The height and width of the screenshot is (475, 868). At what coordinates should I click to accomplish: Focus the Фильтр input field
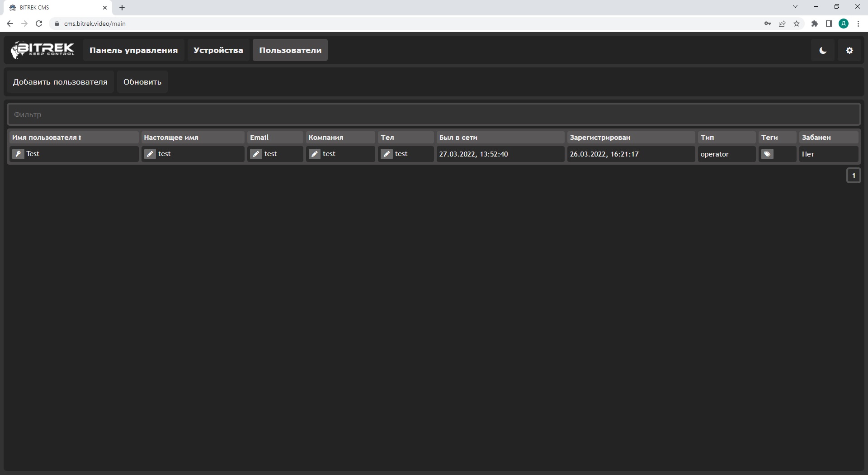(x=434, y=114)
